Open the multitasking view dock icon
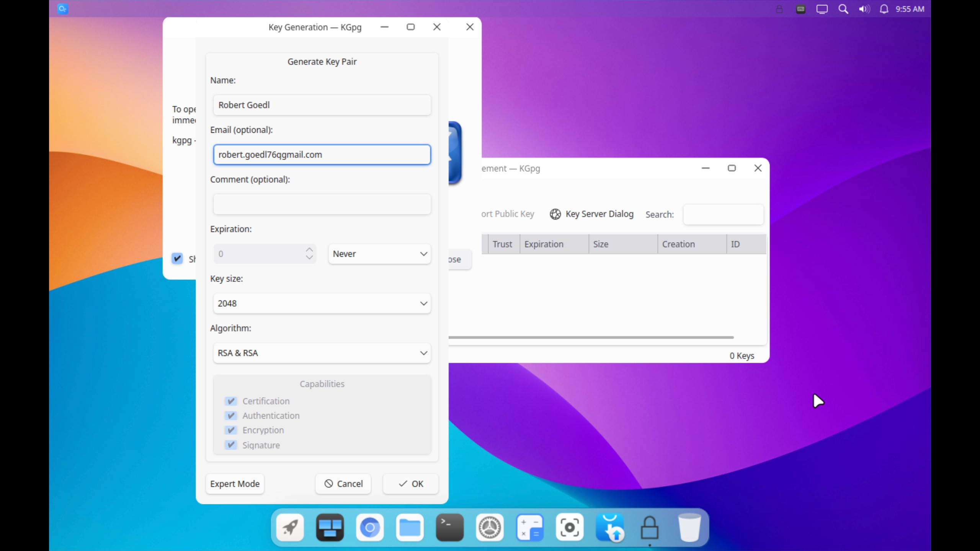The height and width of the screenshot is (551, 980). pos(330,528)
